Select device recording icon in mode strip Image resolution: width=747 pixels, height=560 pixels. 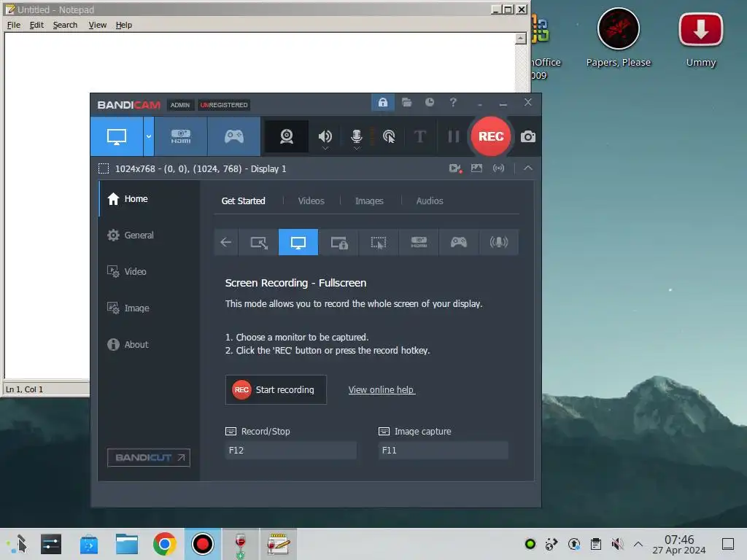pyautogui.click(x=419, y=242)
